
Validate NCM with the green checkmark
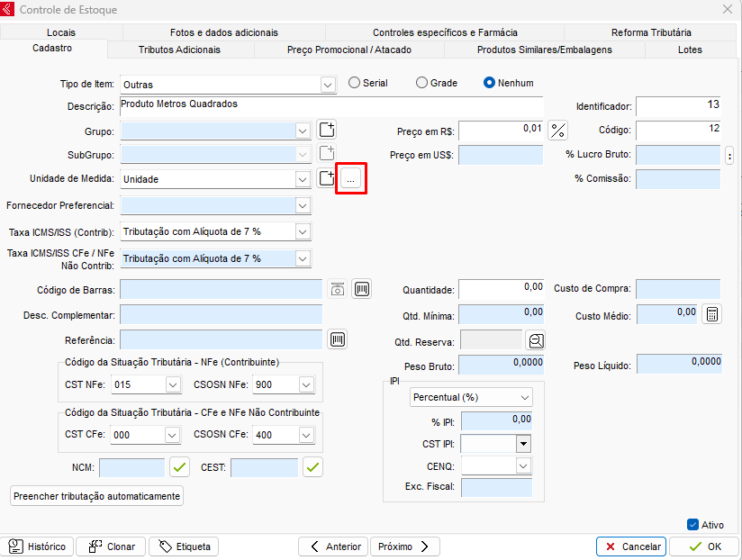point(179,467)
